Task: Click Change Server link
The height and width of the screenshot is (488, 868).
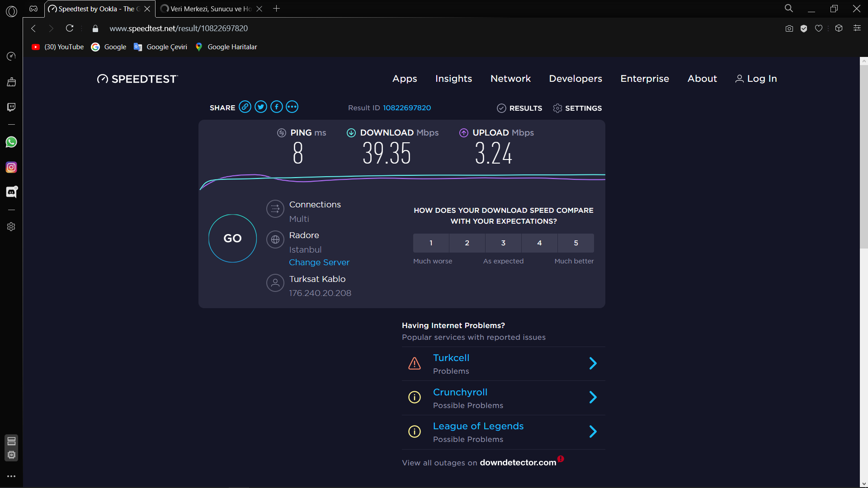Action: coord(319,263)
